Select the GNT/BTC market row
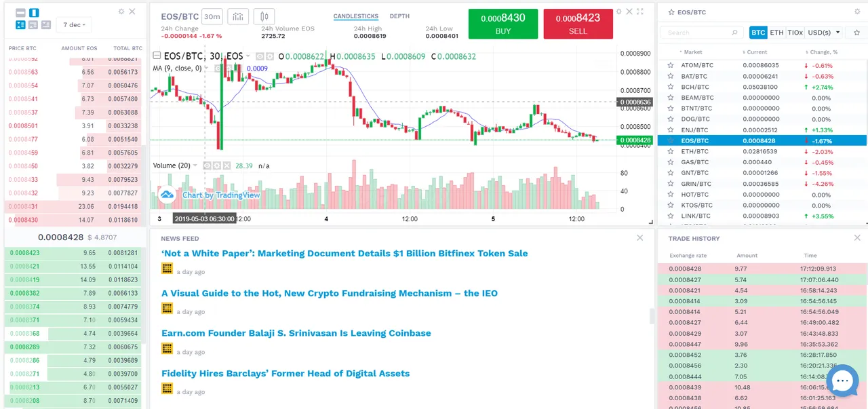The image size is (868, 409). (762, 173)
